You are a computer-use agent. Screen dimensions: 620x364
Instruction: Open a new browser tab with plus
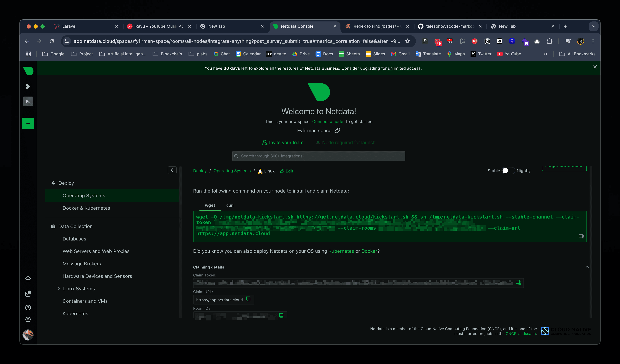(x=565, y=26)
